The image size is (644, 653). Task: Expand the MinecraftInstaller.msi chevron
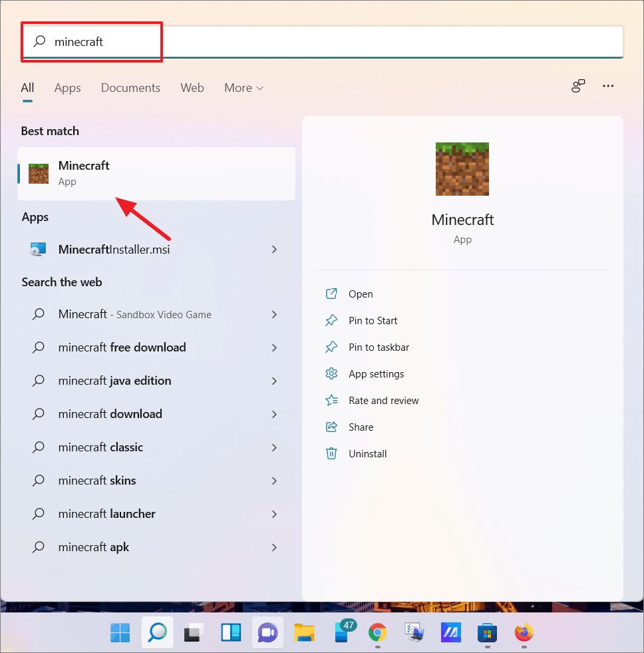click(x=273, y=249)
